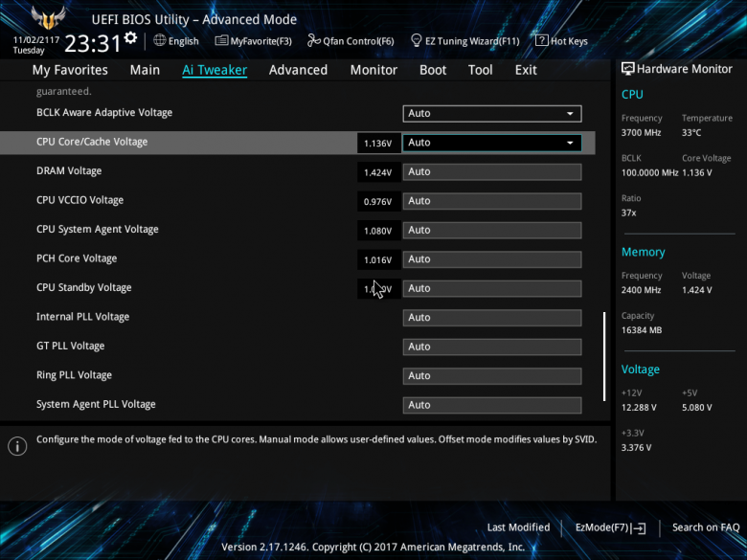This screenshot has width=747, height=560.
Task: Click the 37x ratio value
Action: (x=628, y=213)
